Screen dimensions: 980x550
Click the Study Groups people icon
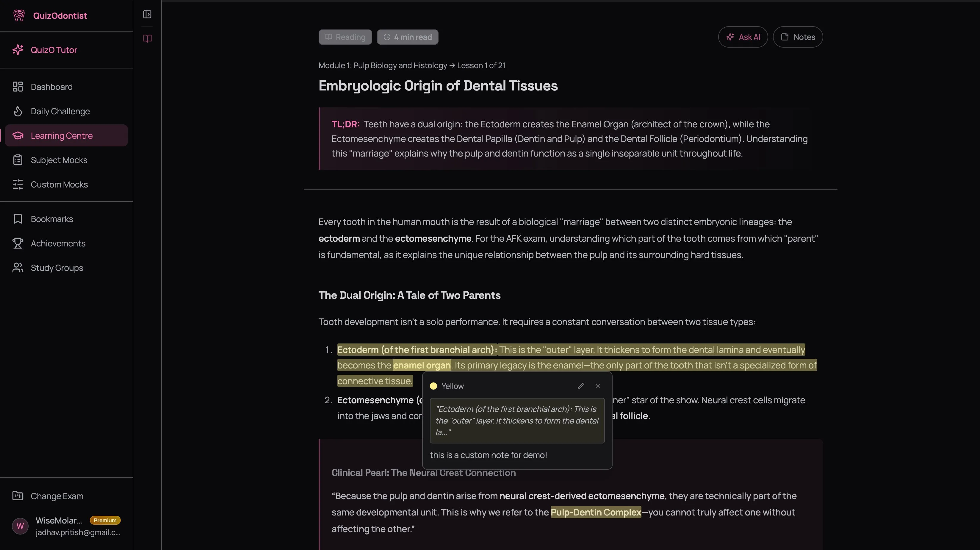pos(18,268)
